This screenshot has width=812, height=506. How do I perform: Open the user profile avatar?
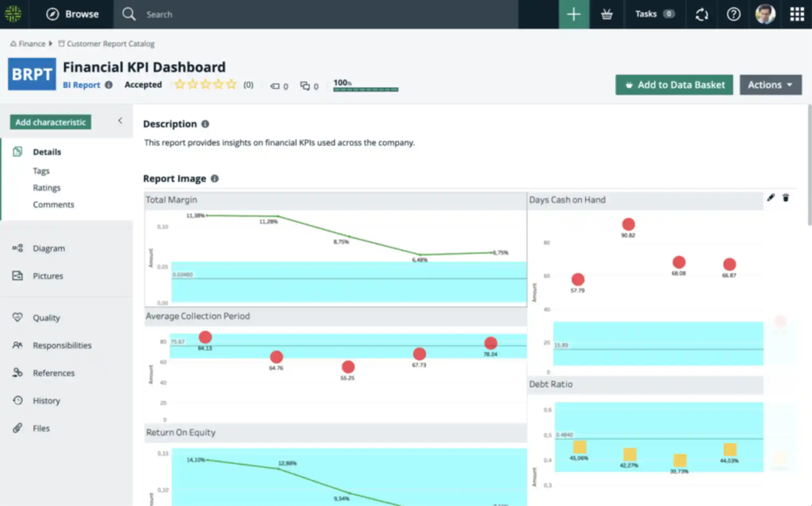765,14
